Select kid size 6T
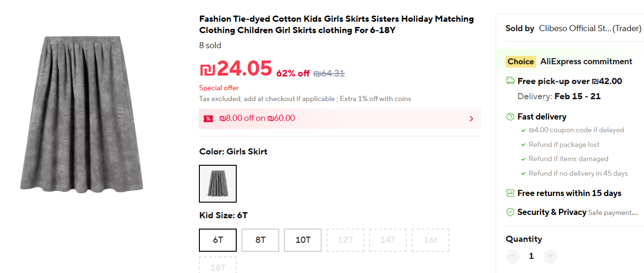The image size is (644, 273). [x=218, y=240]
